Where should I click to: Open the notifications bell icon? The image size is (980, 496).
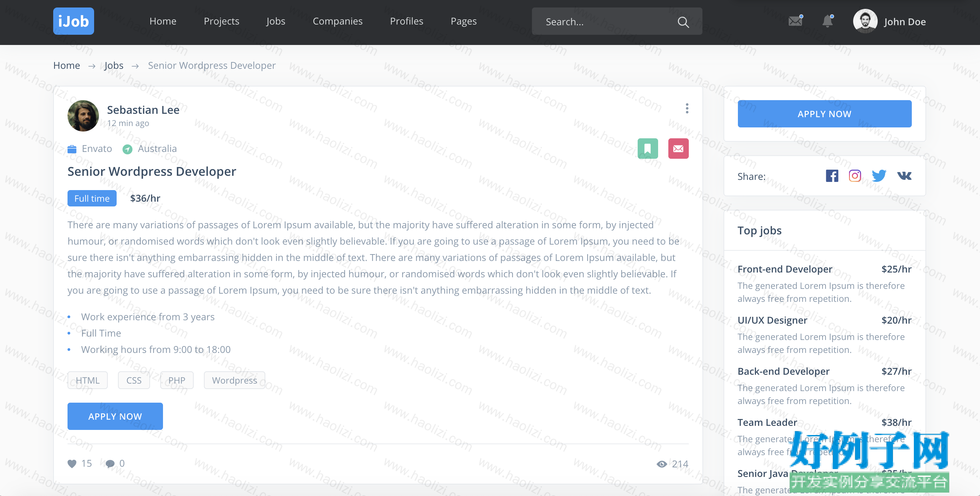click(828, 21)
